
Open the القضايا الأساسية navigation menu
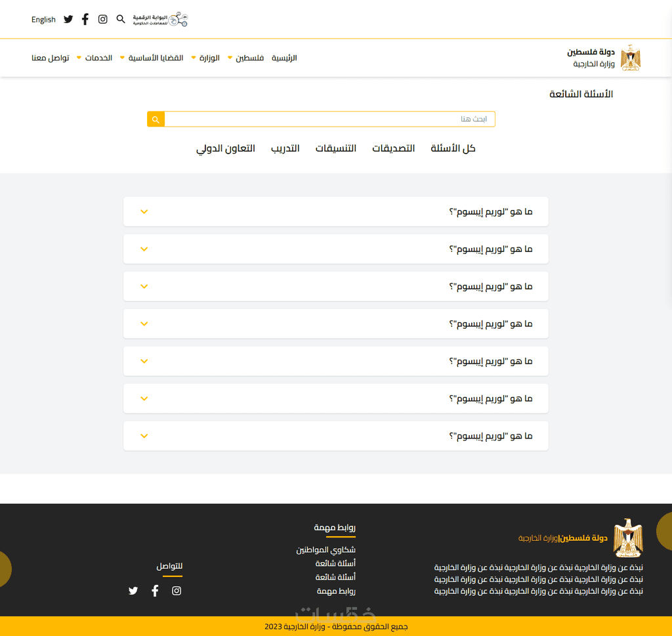[156, 58]
